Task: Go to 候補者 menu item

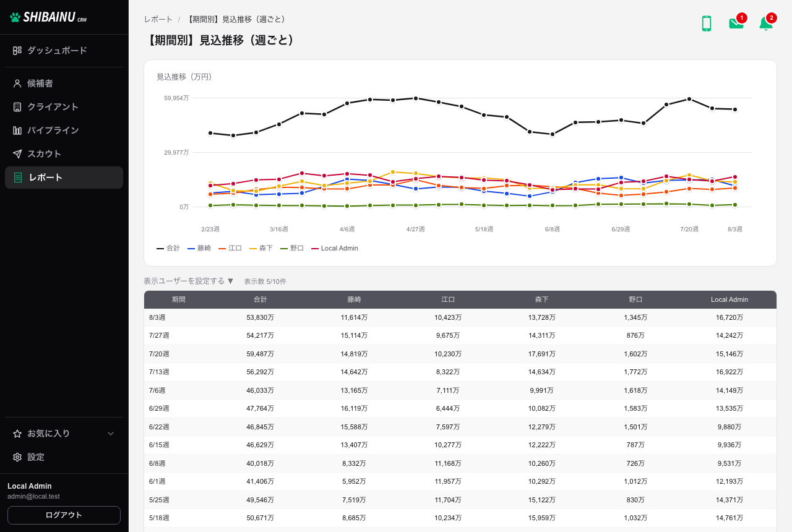Action: point(64,84)
